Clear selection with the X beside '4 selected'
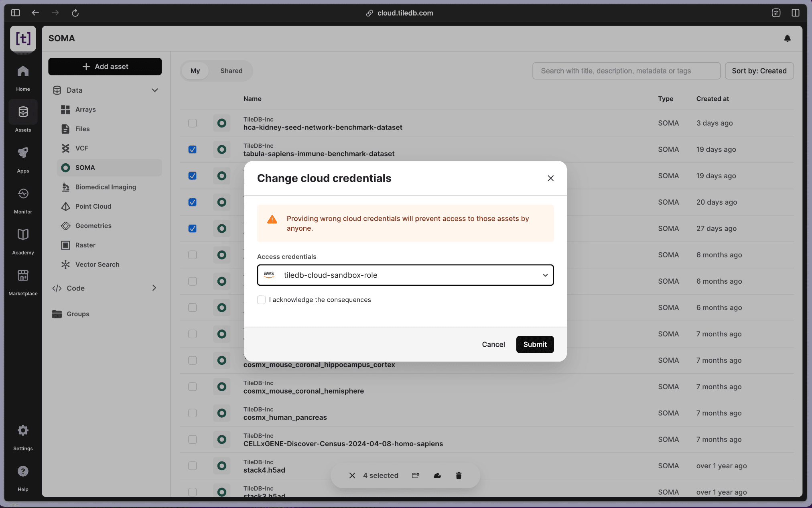Screen dimensions: 812x508 [352, 475]
